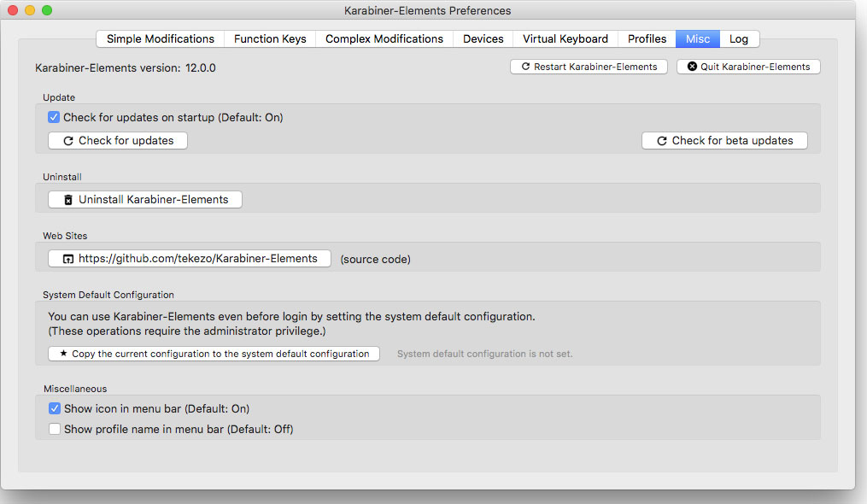Close the Preferences window with red button
The image size is (867, 504).
pos(13,10)
